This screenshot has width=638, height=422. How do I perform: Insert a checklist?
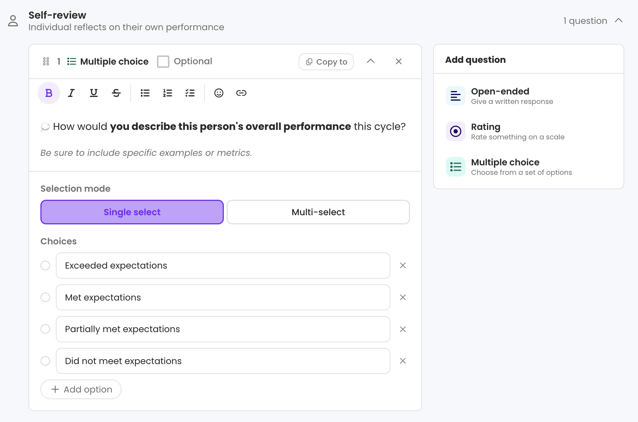pos(190,93)
